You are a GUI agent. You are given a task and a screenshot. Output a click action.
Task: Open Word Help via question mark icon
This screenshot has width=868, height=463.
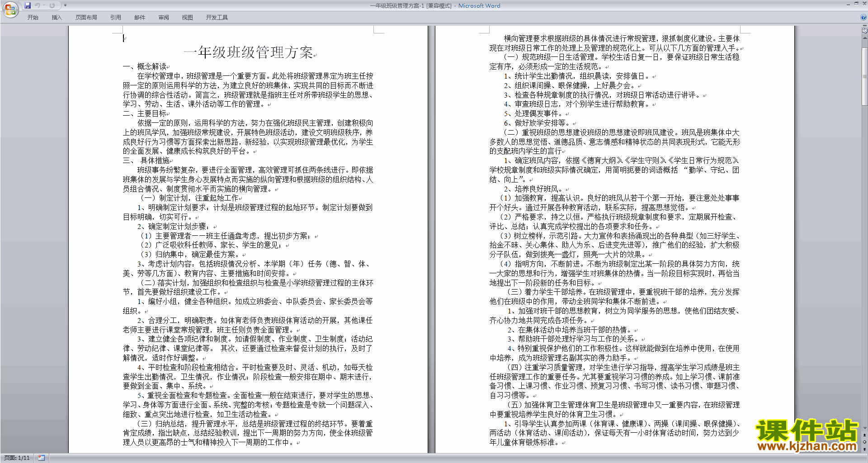tap(863, 17)
